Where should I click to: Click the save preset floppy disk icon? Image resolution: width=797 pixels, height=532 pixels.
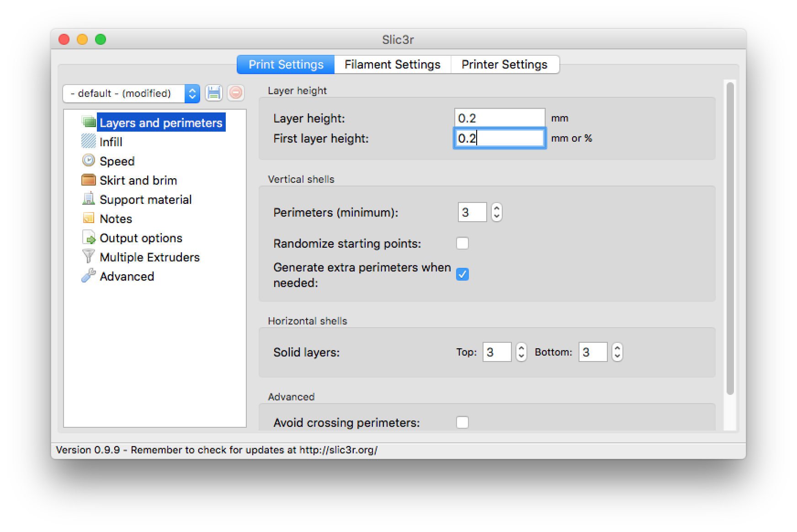213,93
